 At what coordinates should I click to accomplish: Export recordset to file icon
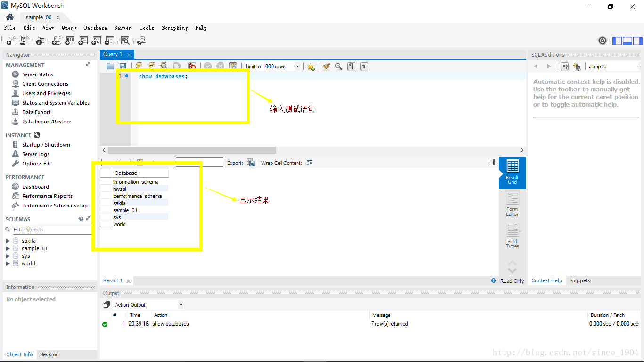click(251, 163)
